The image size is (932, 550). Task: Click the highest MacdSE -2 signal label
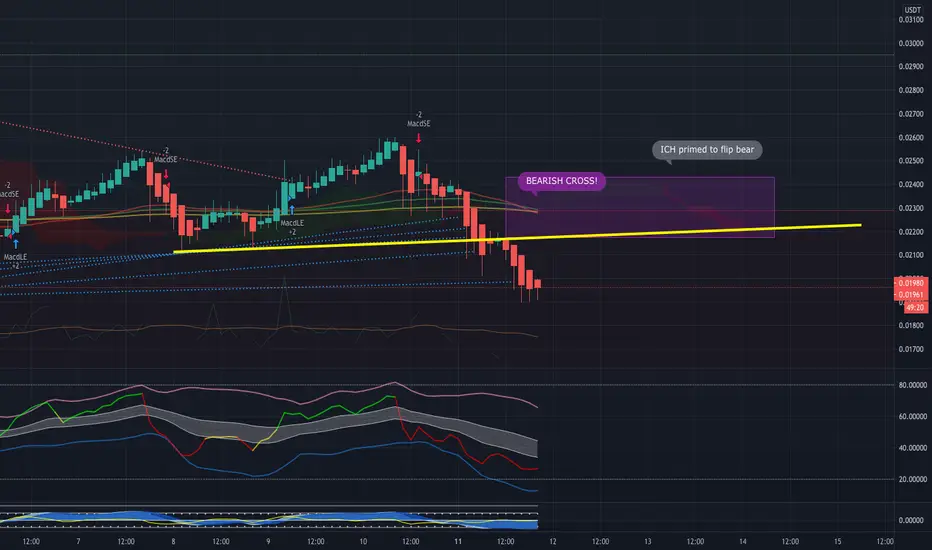tap(418, 119)
